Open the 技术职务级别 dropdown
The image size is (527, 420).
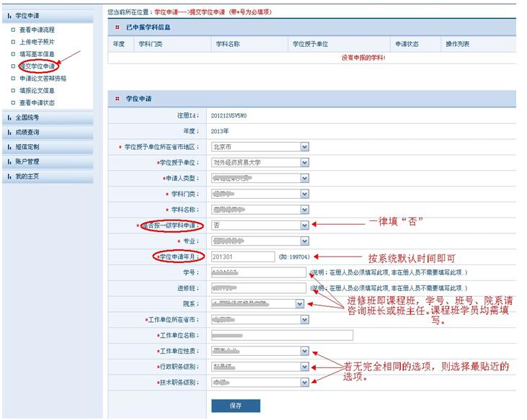(x=260, y=383)
